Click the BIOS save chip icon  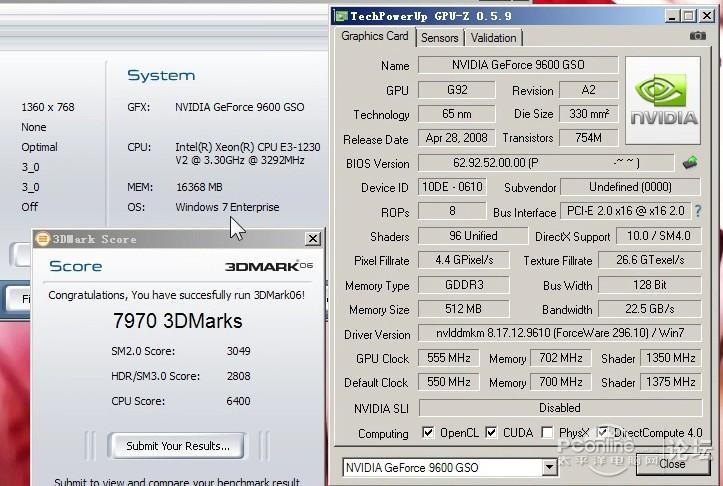click(690, 162)
